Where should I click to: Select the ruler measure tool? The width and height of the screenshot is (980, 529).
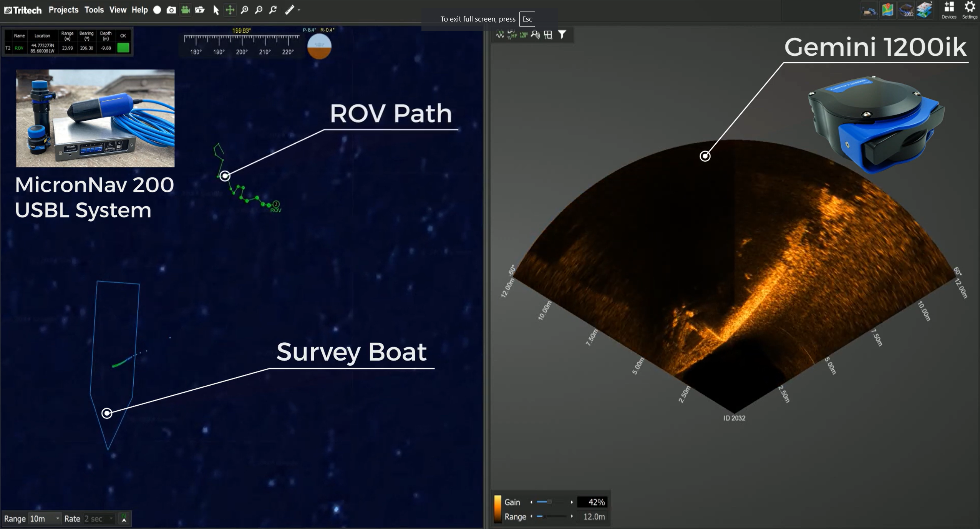(289, 10)
